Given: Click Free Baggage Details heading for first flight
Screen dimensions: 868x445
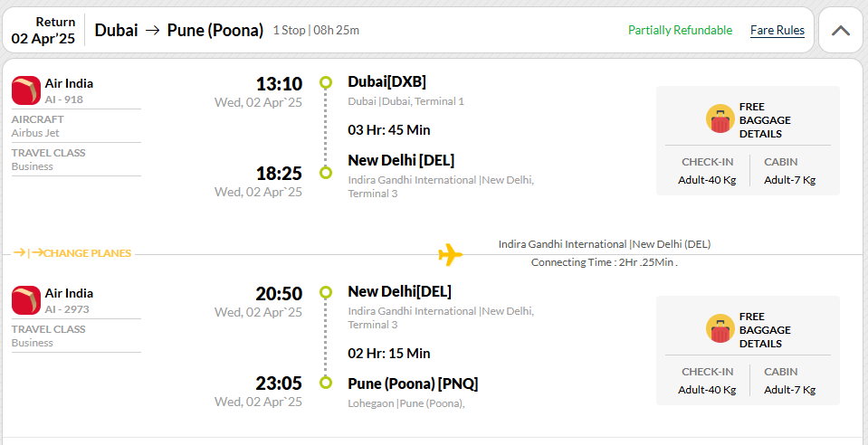Looking at the screenshot, I should click(x=765, y=120).
